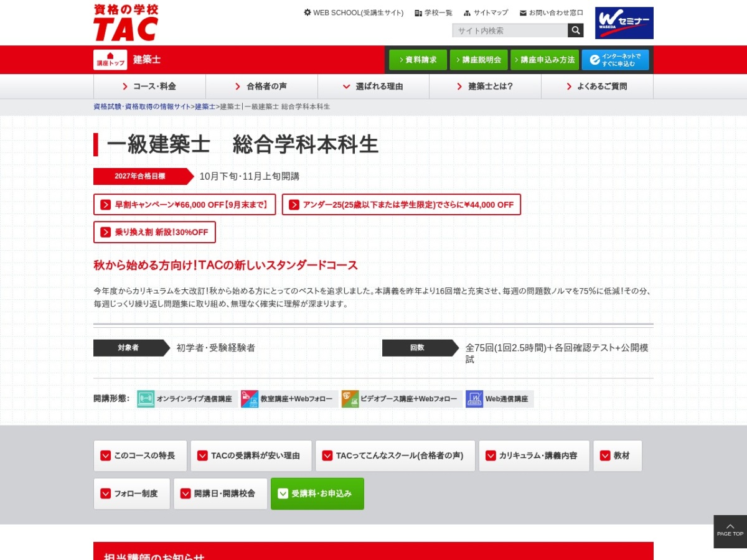Open the 建築士とは? menu
Viewport: 747px width, 560px height.
click(485, 86)
